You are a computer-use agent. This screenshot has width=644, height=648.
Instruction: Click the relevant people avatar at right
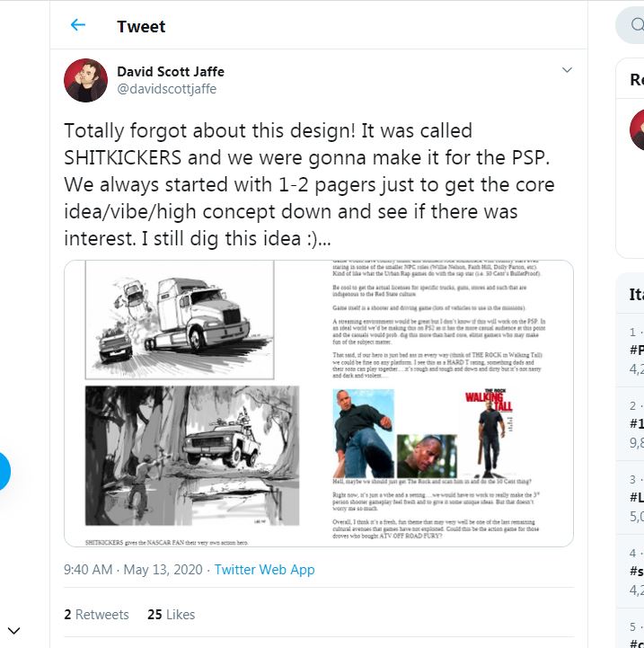click(x=637, y=129)
